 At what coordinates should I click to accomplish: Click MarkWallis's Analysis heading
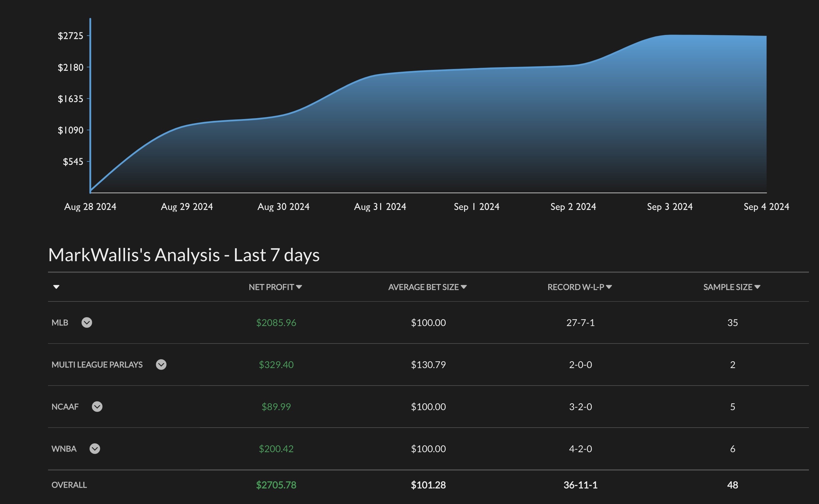184,255
